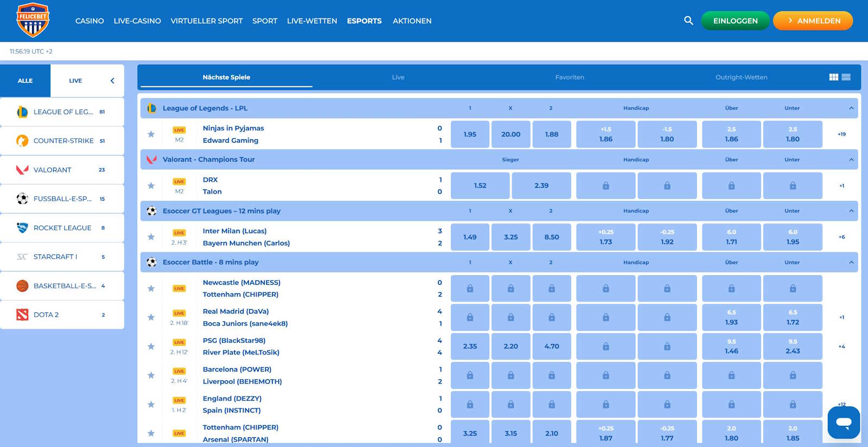Image resolution: width=868 pixels, height=447 pixels.
Task: Select Counter-Strike in the sidebar
Action: pos(62,141)
